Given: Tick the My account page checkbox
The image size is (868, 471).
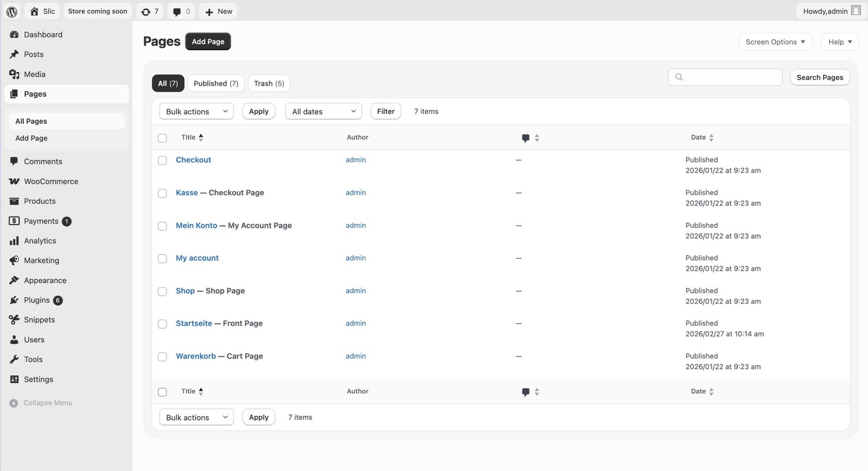Looking at the screenshot, I should [x=162, y=259].
